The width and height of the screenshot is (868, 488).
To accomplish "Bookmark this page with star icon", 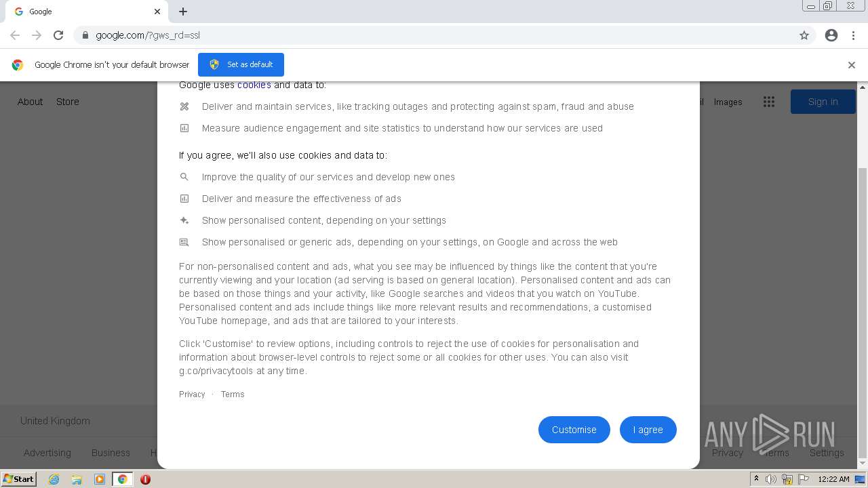I will click(x=804, y=35).
